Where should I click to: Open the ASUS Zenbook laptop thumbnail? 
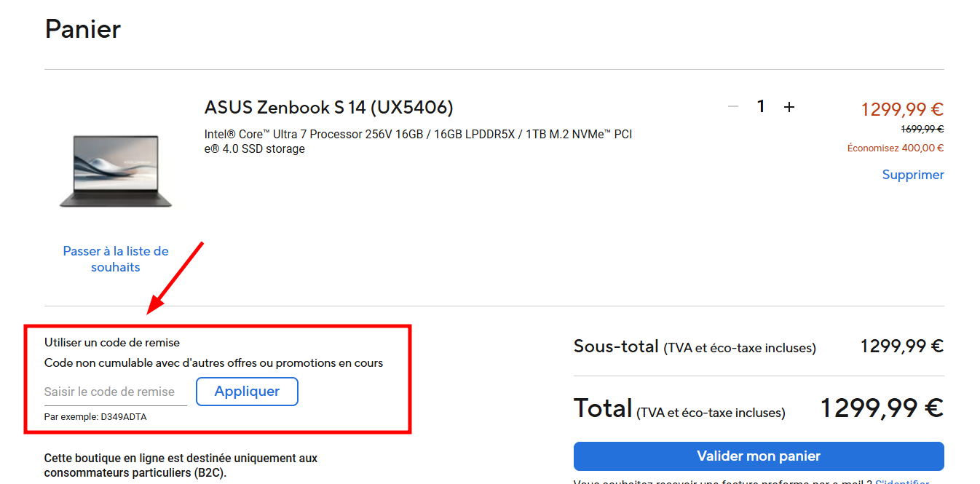click(116, 171)
